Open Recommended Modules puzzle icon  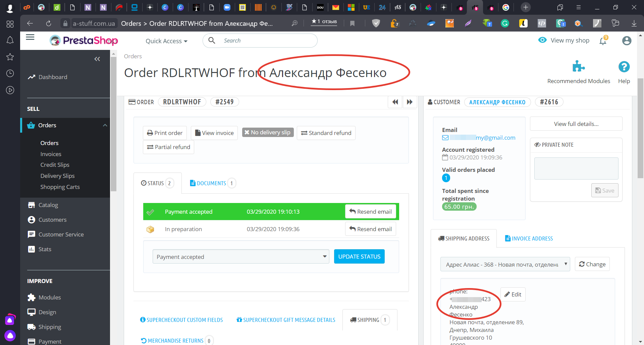pyautogui.click(x=579, y=66)
